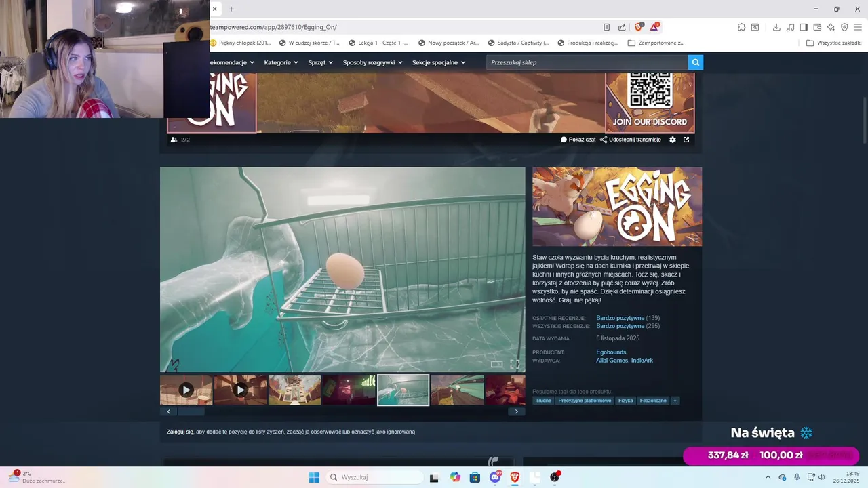Open the Egobounds developer link
The height and width of the screenshot is (488, 868).
point(611,352)
